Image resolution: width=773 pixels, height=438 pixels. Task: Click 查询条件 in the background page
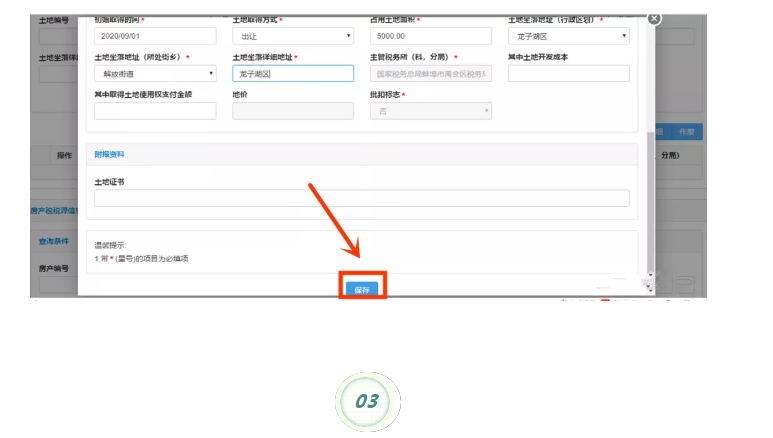[x=54, y=241]
